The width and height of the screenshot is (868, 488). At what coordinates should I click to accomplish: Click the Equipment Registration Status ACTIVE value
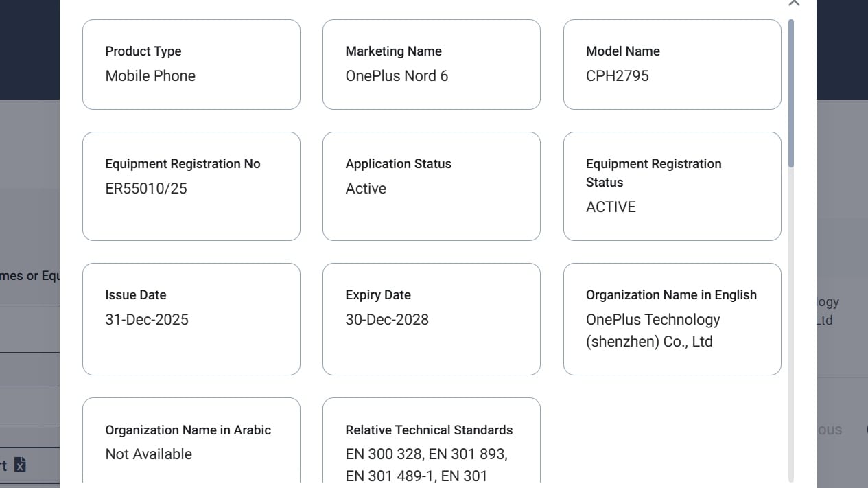[611, 207]
